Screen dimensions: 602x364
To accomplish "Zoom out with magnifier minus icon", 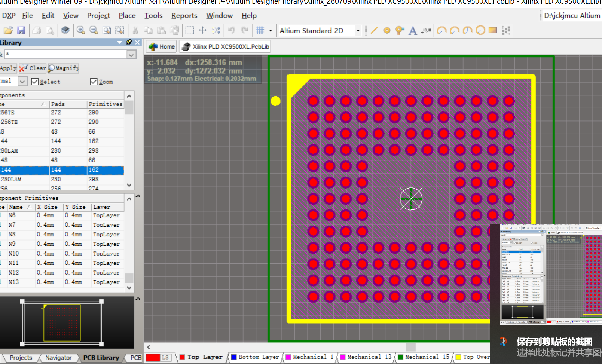I will tap(94, 31).
